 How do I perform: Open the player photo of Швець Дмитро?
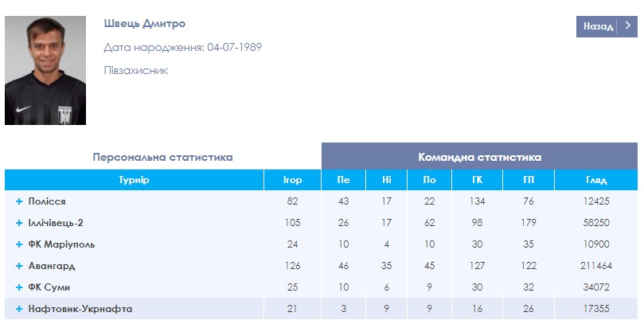click(45, 70)
